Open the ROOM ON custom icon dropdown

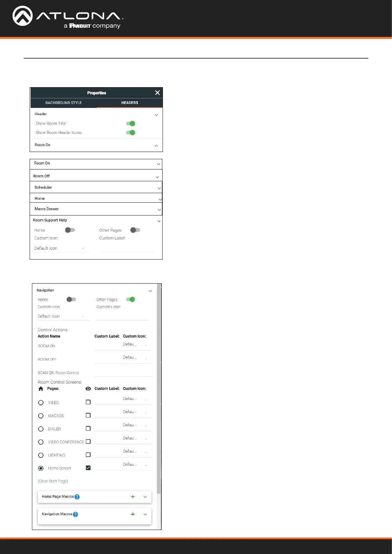[x=135, y=344]
